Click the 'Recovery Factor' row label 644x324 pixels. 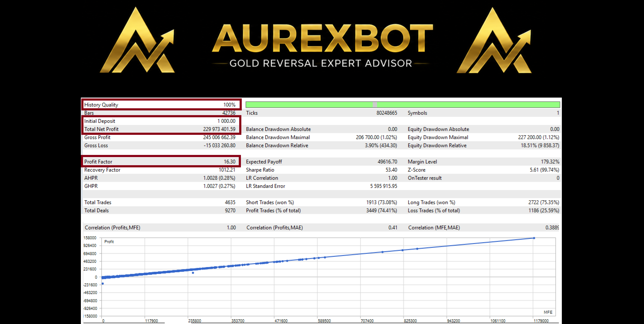(x=102, y=170)
